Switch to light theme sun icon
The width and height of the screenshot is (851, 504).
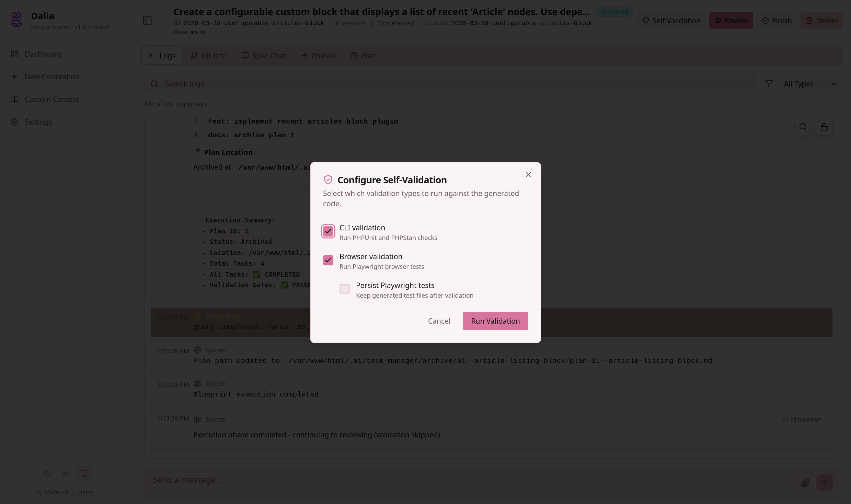tap(66, 473)
